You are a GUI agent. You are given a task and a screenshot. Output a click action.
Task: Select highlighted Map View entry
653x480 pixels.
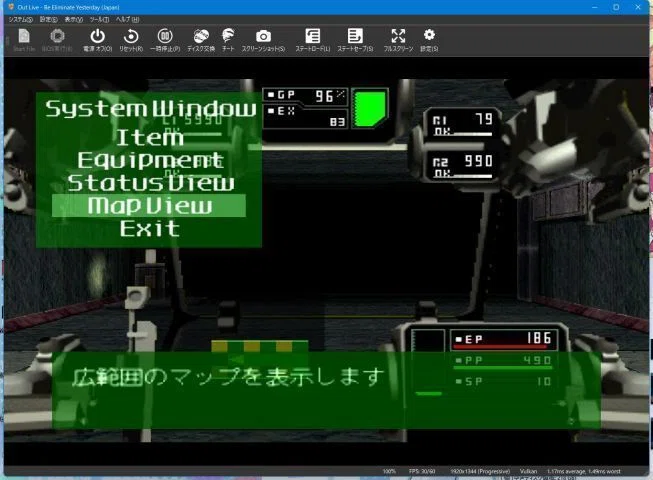[149, 205]
